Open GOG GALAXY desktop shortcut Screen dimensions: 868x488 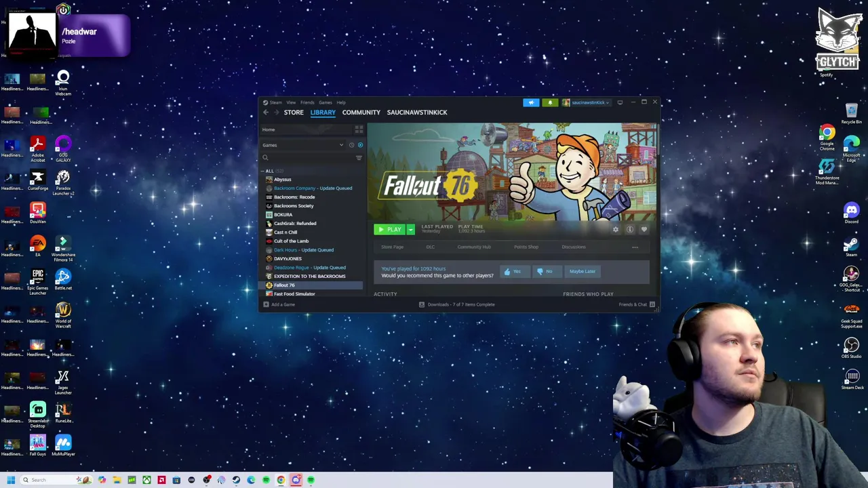coord(63,149)
